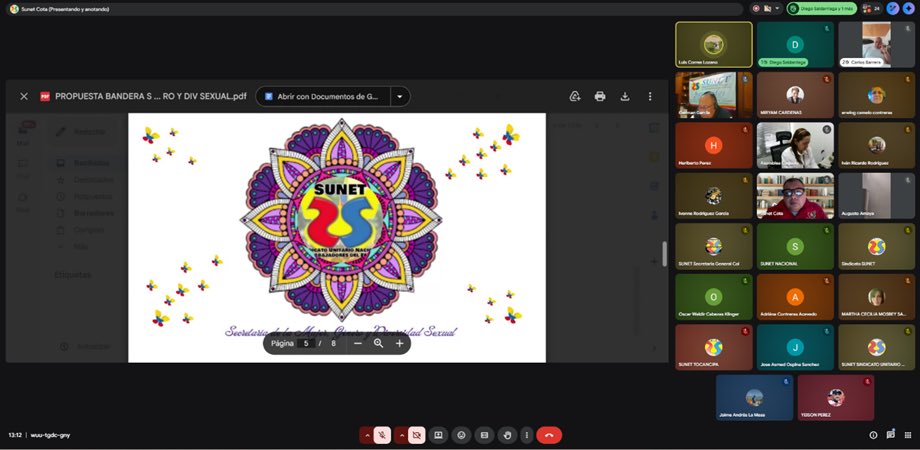920x450 pixels.
Task: Click the presenter label 'Sunet Cota (Presentando y anotando)'
Action: (x=65, y=9)
